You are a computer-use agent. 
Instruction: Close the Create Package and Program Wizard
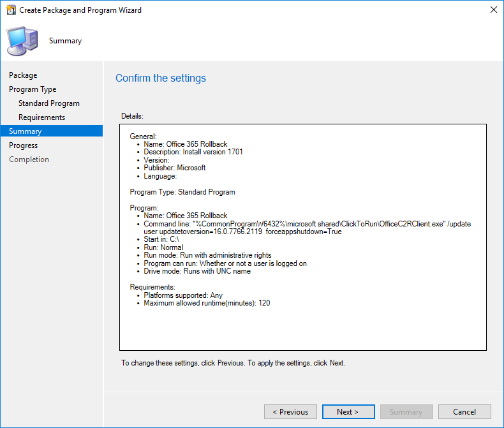[x=493, y=10]
